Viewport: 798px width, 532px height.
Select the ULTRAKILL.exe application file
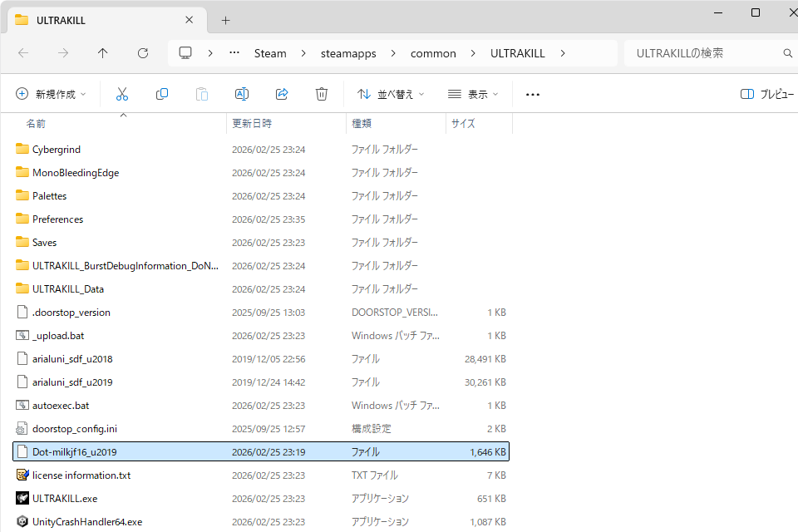[65, 499]
